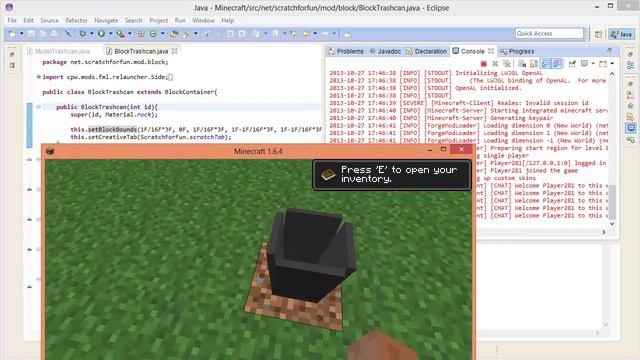Click Console vertical scrollbar down arrow

[612, 224]
